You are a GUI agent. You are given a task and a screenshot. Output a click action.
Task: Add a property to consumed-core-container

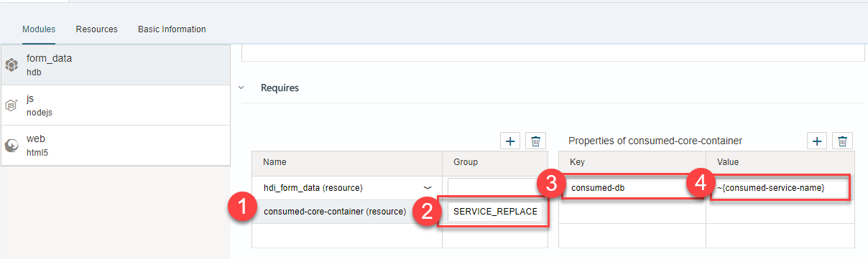(x=817, y=141)
